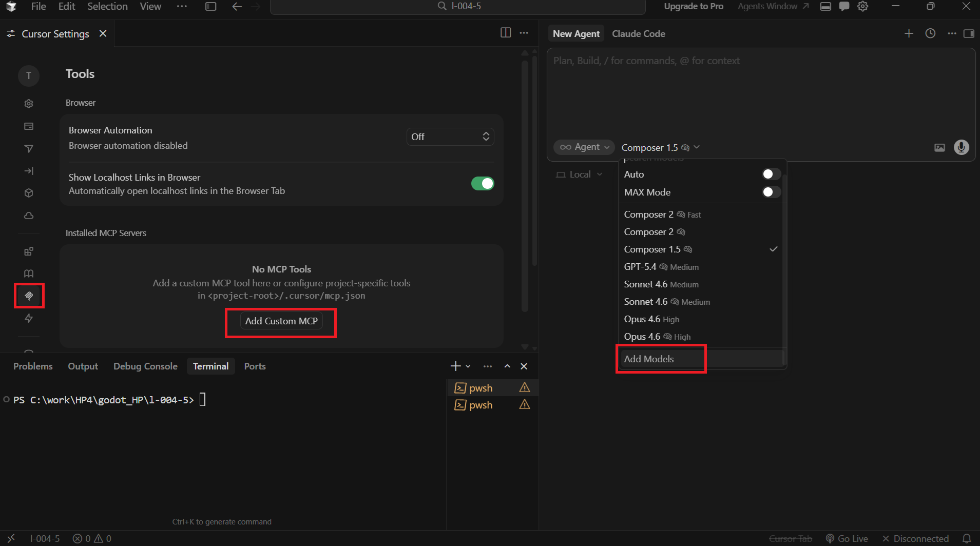Open settings gear icon in title bar
The width and height of the screenshot is (980, 546).
pos(863,6)
